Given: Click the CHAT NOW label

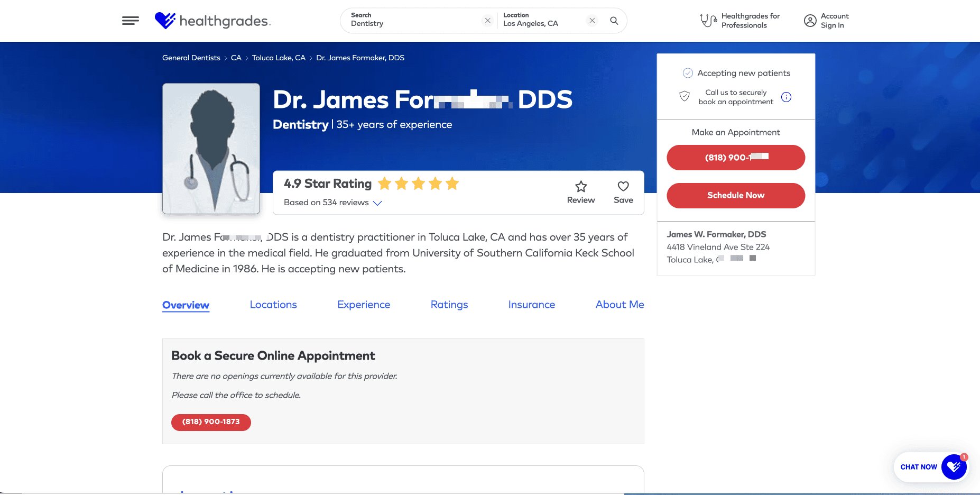Looking at the screenshot, I should click(919, 467).
